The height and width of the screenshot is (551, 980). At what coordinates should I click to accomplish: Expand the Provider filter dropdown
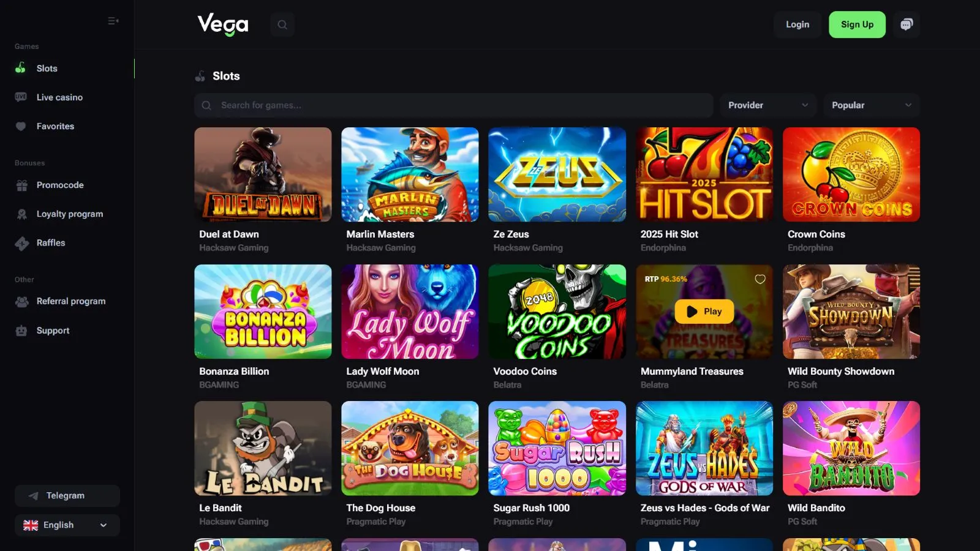point(768,105)
